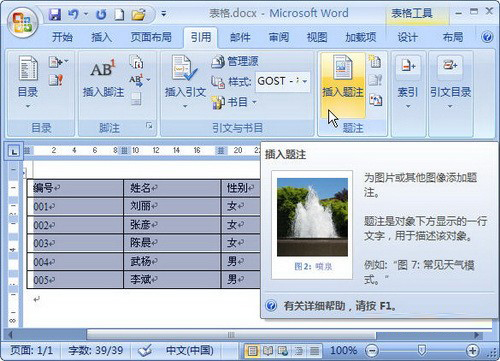This screenshot has width=500, height=361.
Task: Click table cell 张彦
Action: 172,225
